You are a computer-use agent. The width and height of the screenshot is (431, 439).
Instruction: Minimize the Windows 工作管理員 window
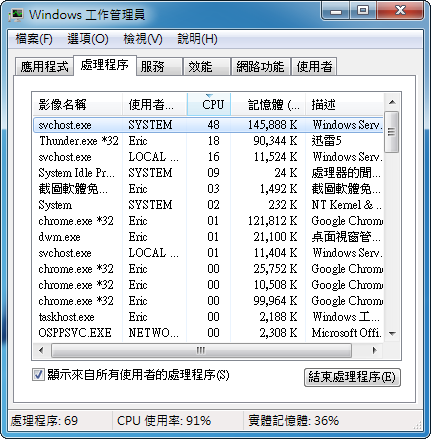click(x=336, y=11)
